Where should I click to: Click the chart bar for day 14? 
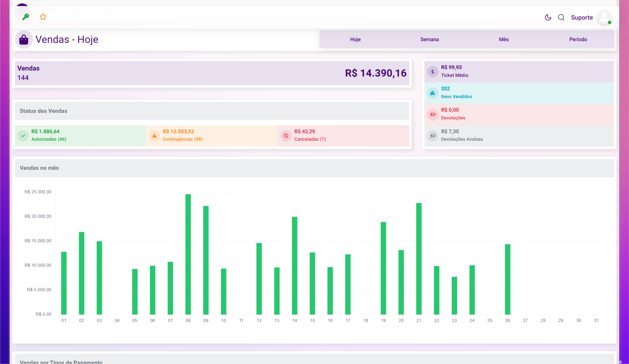(294, 265)
